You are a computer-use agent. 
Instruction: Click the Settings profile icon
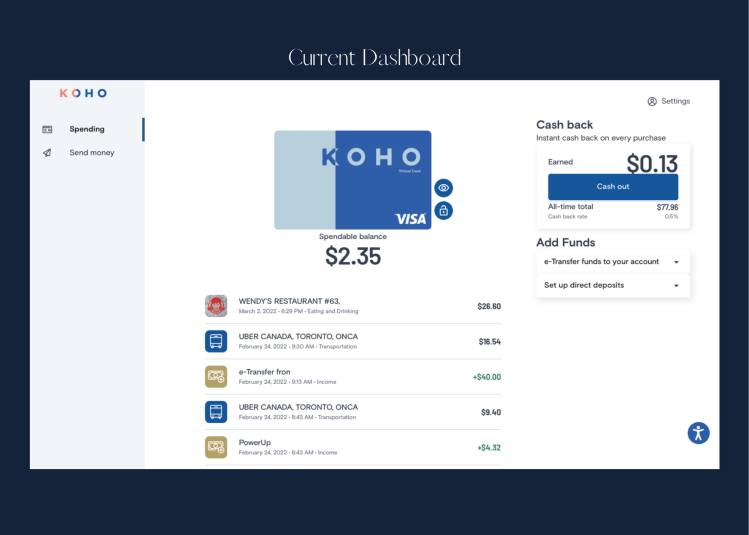click(652, 101)
